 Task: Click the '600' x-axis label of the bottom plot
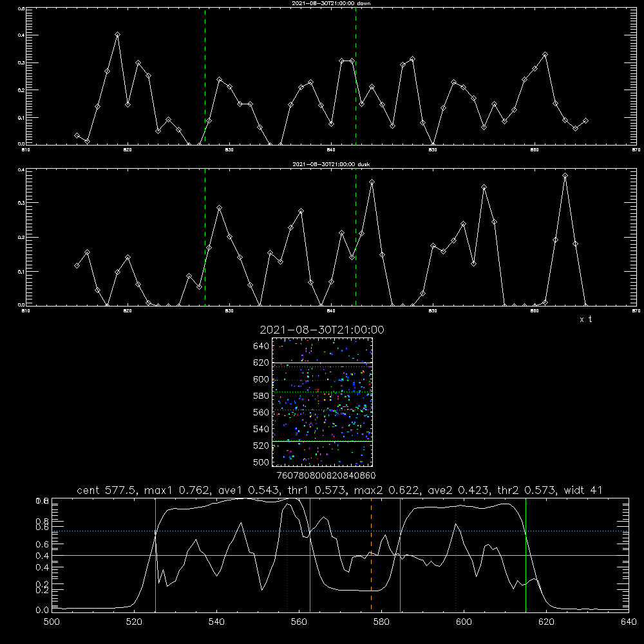(x=464, y=622)
